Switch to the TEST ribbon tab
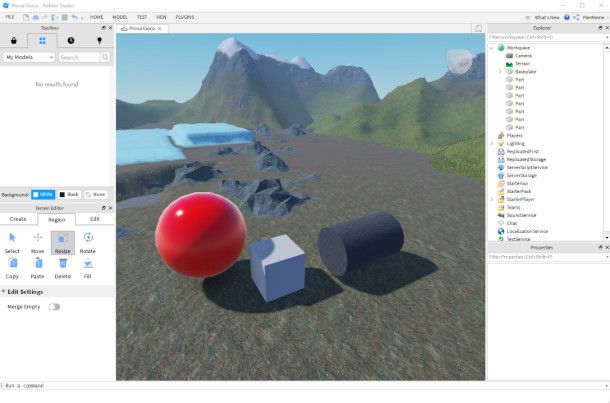 142,17
